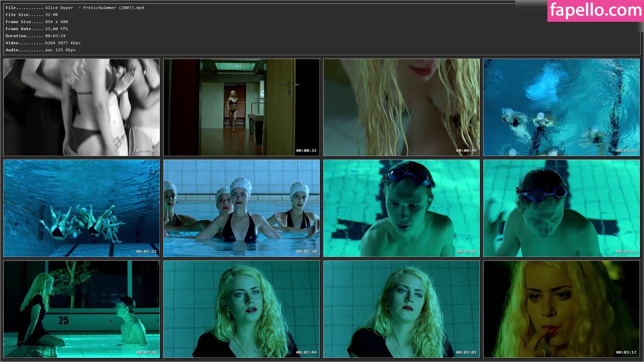Click the File Size 32 MB line
This screenshot has width=644, height=362.
(32, 15)
